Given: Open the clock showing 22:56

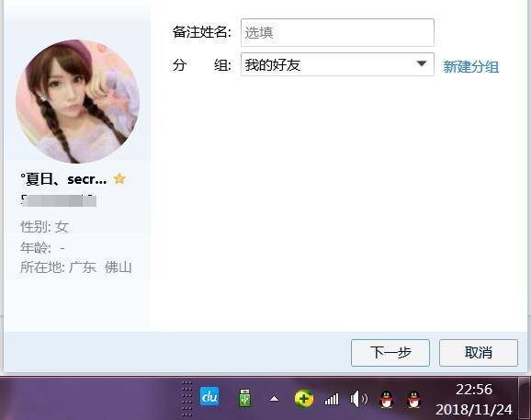Looking at the screenshot, I should coord(474,400).
